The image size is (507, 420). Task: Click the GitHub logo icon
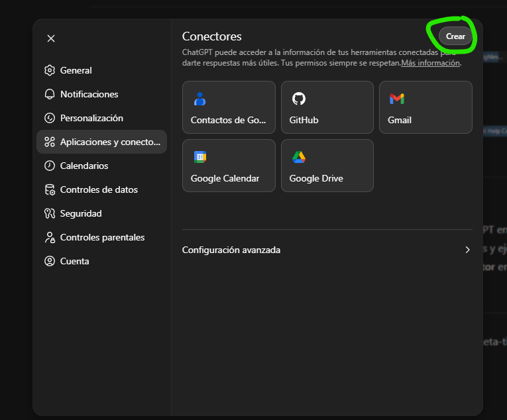point(299,99)
